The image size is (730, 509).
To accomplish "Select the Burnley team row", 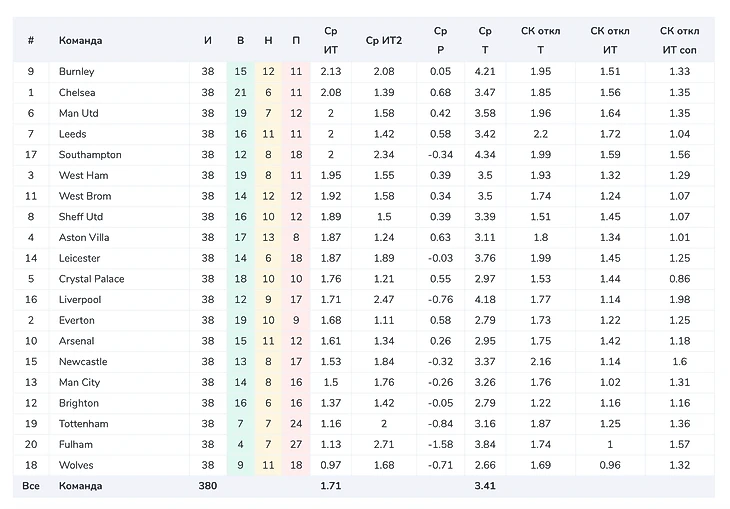I will coord(77,72).
